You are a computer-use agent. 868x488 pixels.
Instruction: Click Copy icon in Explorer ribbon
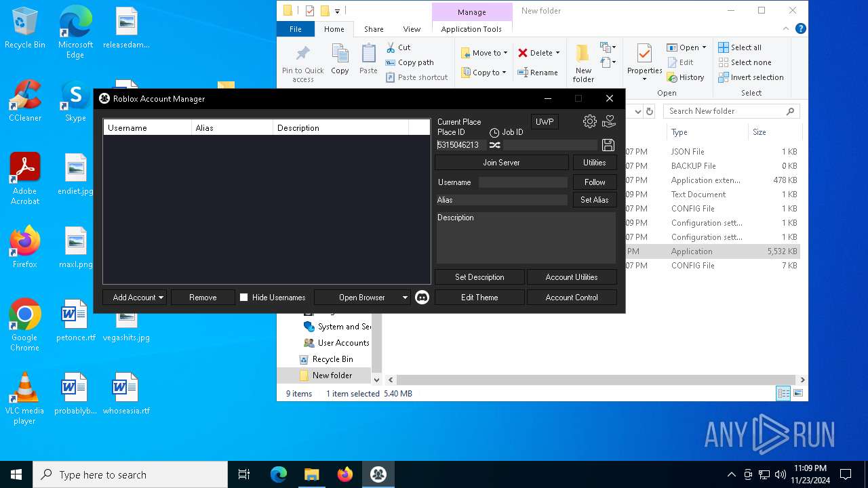coord(340,59)
